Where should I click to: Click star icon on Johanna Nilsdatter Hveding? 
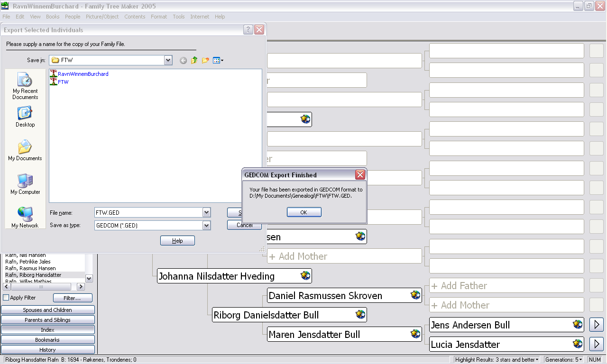pyautogui.click(x=305, y=275)
